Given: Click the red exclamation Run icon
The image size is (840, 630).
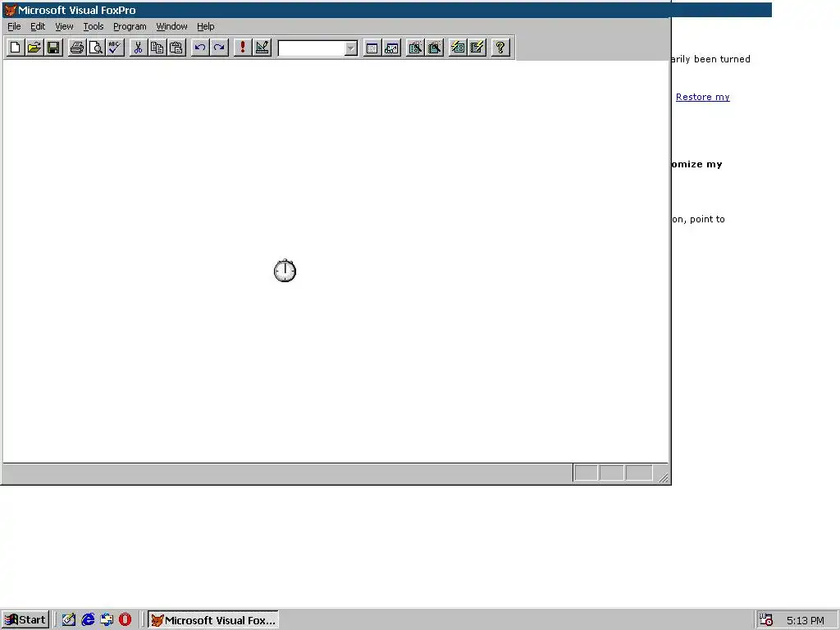Looking at the screenshot, I should tap(243, 48).
